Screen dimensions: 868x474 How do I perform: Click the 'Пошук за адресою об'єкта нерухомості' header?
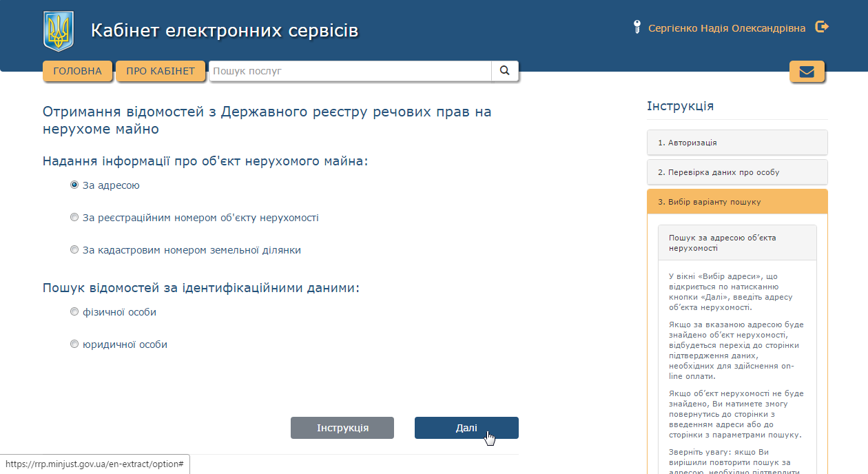click(737, 243)
